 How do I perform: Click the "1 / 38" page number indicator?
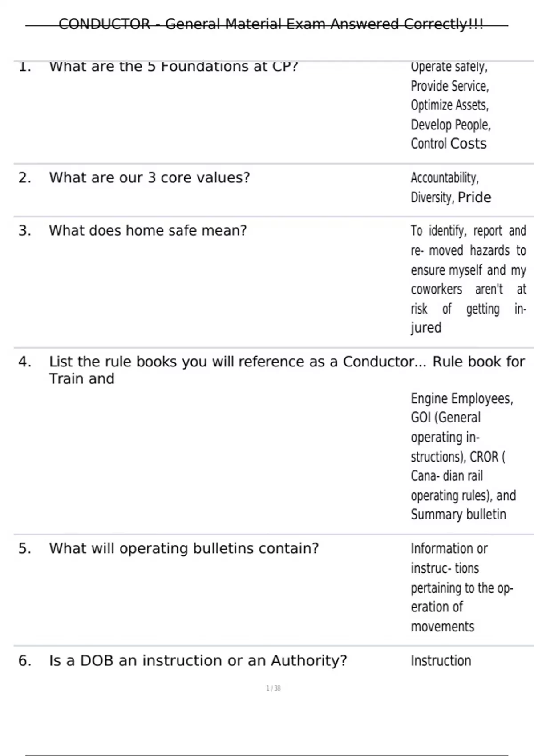point(273,688)
